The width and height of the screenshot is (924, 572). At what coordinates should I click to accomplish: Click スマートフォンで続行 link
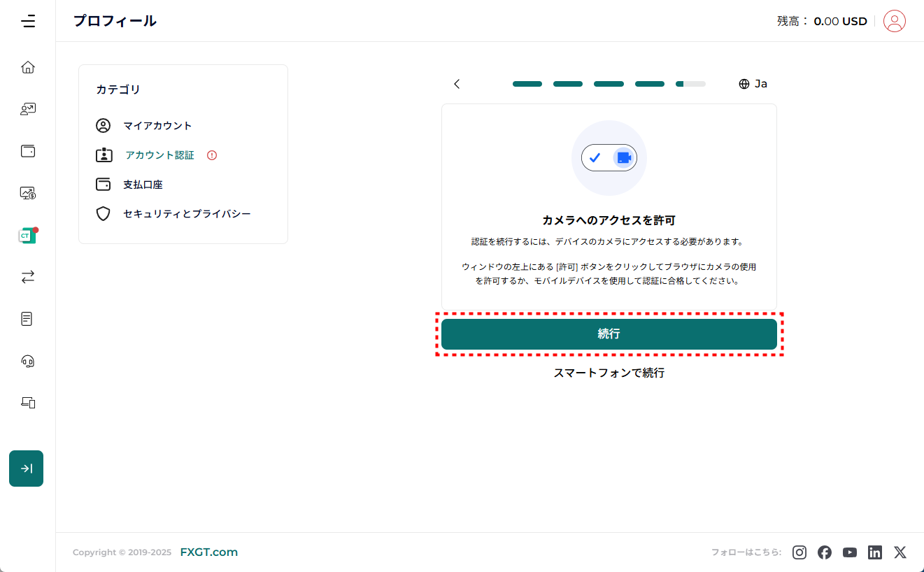(609, 373)
